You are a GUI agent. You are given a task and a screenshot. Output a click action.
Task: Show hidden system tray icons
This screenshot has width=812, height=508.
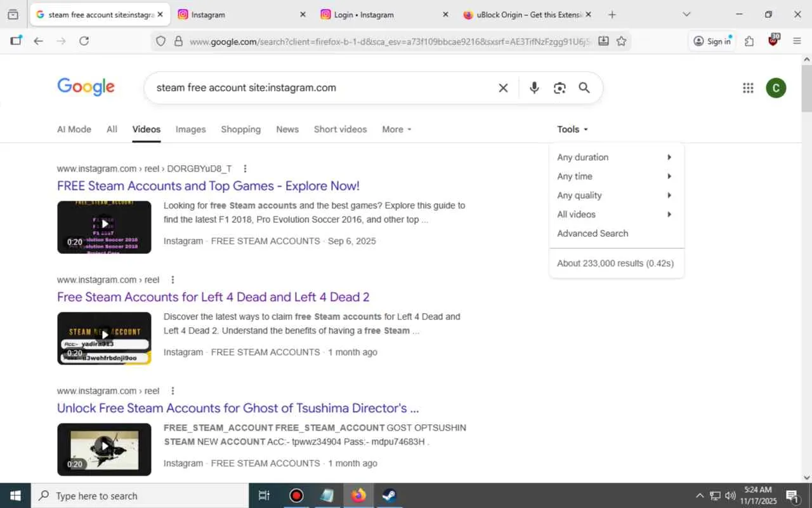pyautogui.click(x=700, y=496)
